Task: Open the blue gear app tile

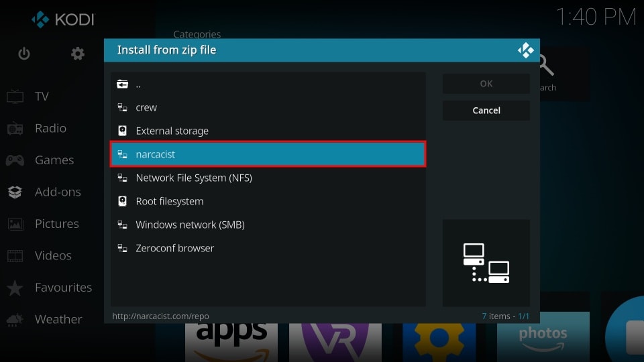Action: pos(439,343)
